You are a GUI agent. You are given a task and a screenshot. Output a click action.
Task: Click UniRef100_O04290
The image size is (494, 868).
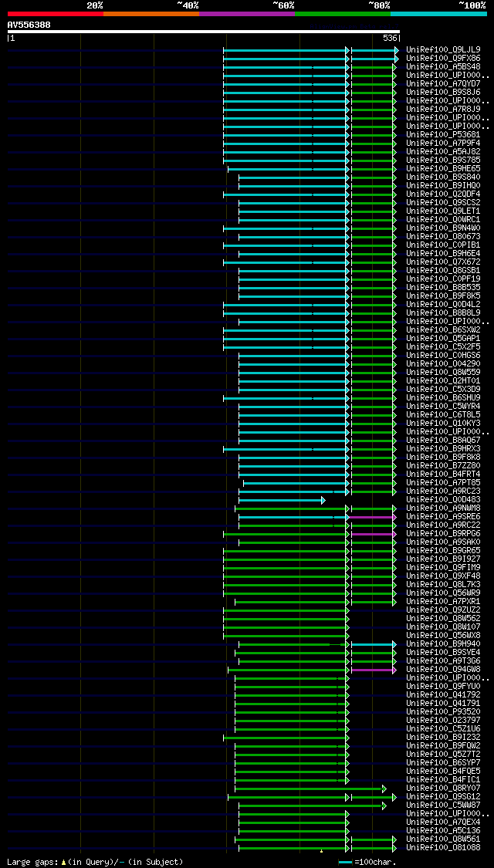tap(443, 363)
